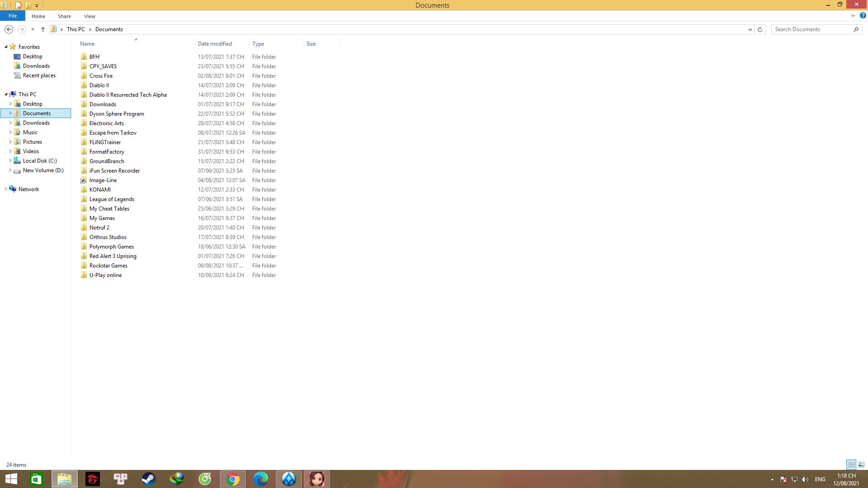Open the address bar history dropdown
This screenshot has height=488, width=868.
click(x=750, y=29)
